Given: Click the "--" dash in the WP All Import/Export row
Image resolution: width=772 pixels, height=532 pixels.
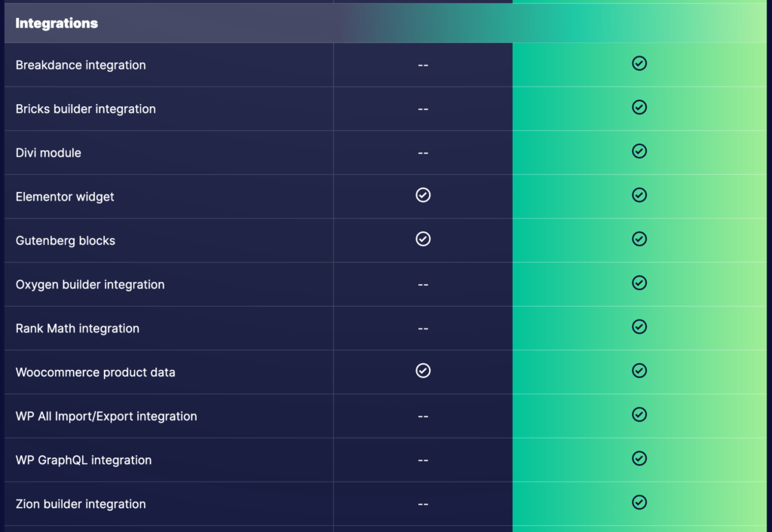Looking at the screenshot, I should [x=423, y=417].
